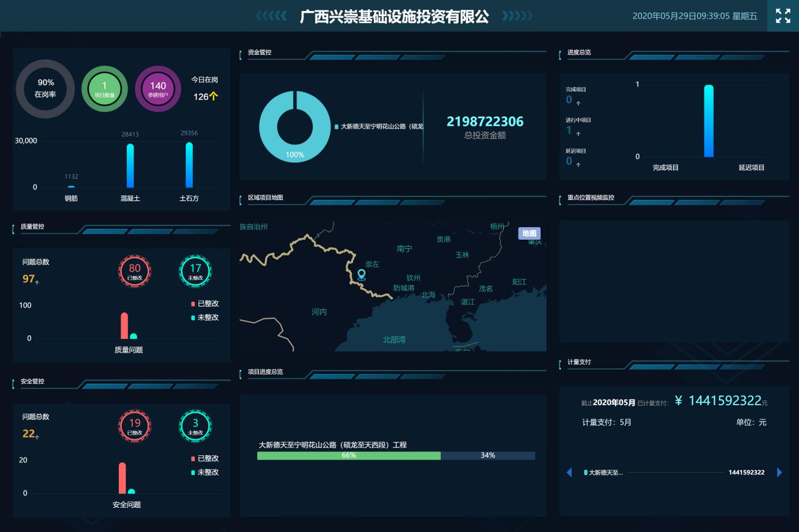
Task: Click the 质量管控 panel header
Action: pos(32,227)
